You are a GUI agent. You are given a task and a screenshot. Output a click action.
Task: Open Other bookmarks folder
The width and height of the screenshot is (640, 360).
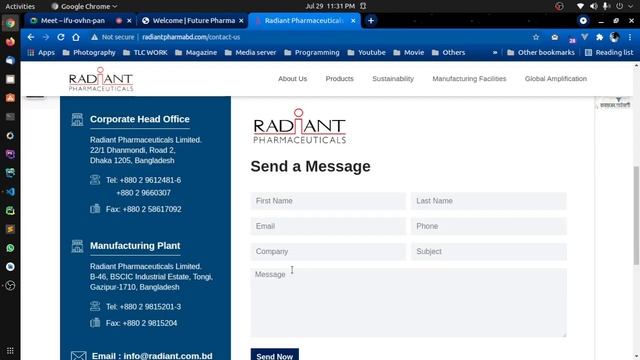[x=541, y=53]
